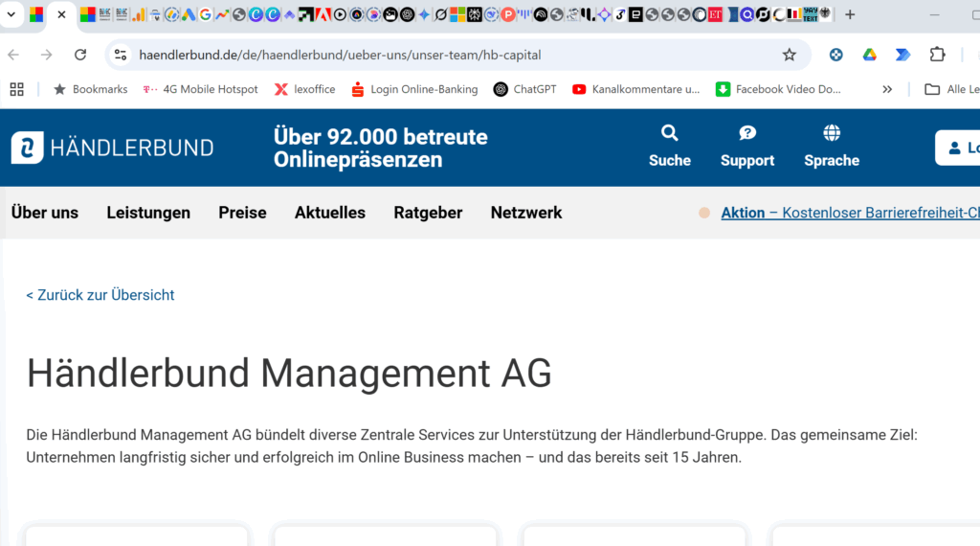Go back to the previous page

click(x=13, y=55)
